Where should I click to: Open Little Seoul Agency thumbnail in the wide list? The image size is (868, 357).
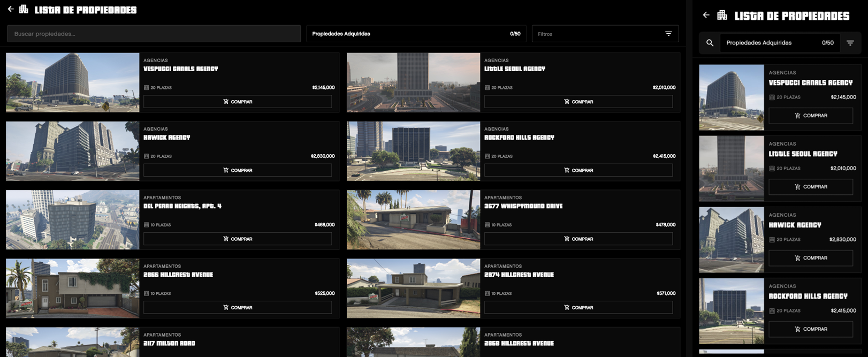413,82
